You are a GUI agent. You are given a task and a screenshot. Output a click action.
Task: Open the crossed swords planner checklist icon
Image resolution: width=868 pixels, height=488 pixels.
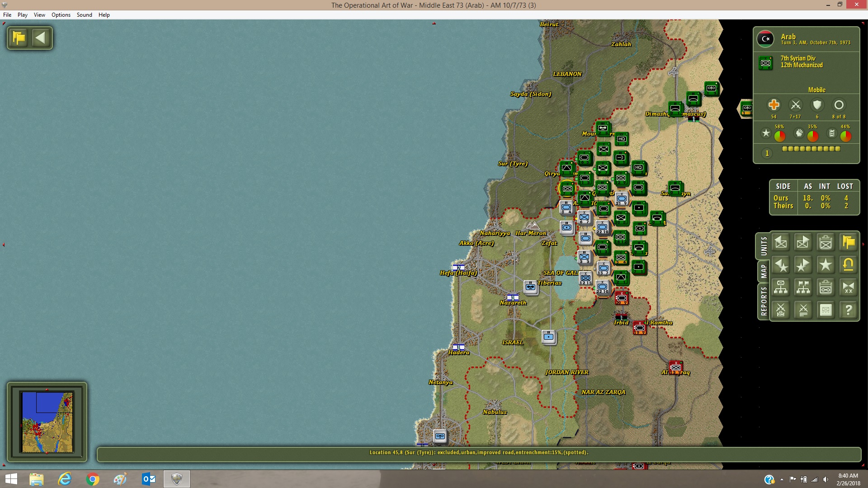(781, 310)
